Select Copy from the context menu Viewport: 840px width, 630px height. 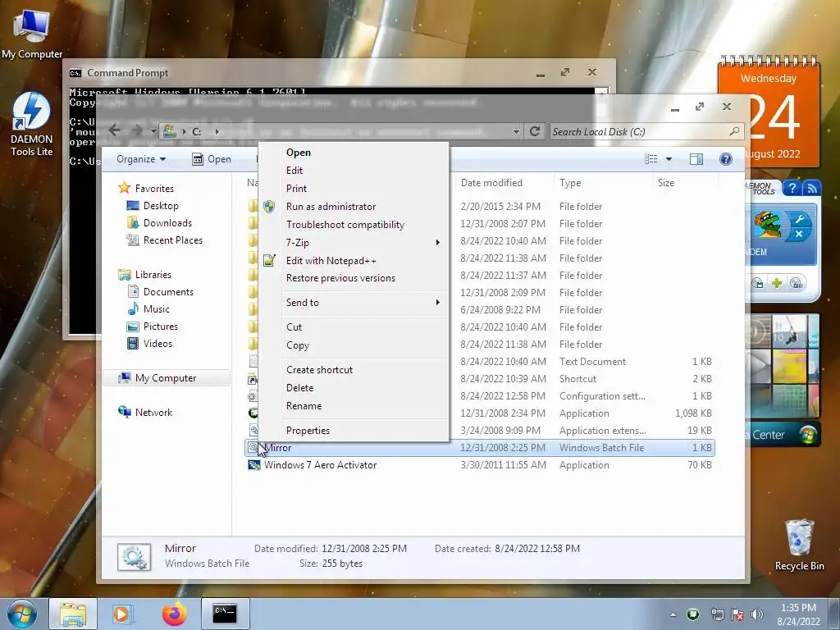(x=354, y=345)
